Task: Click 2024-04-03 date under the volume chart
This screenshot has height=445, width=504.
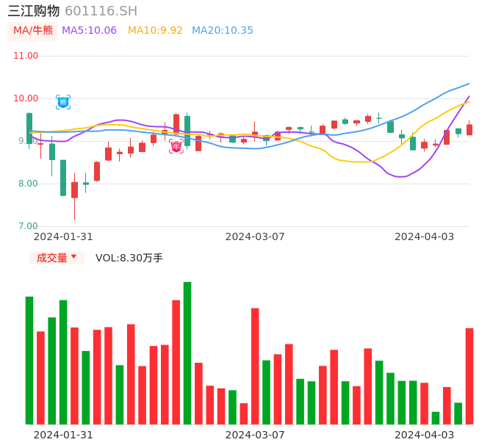Action: pos(425,435)
